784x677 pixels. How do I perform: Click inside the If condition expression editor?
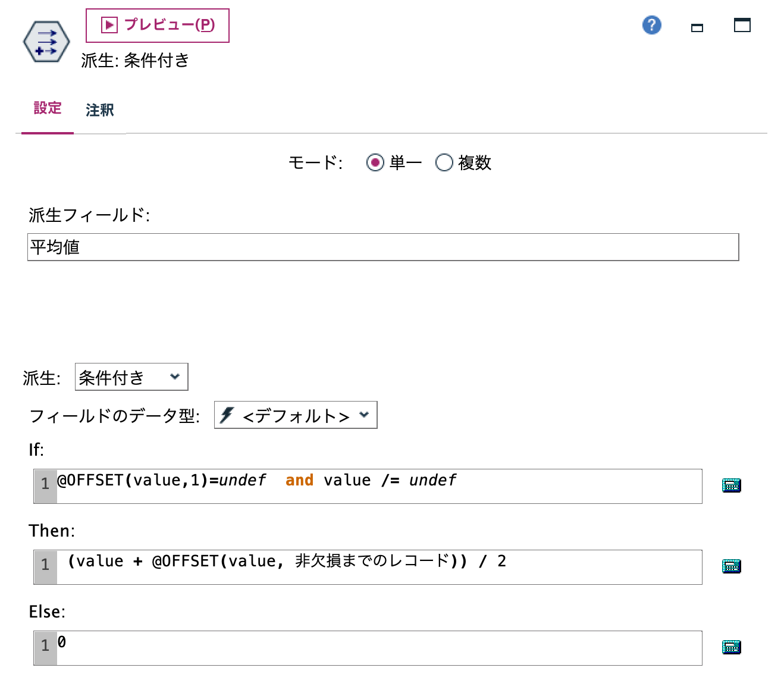357,485
